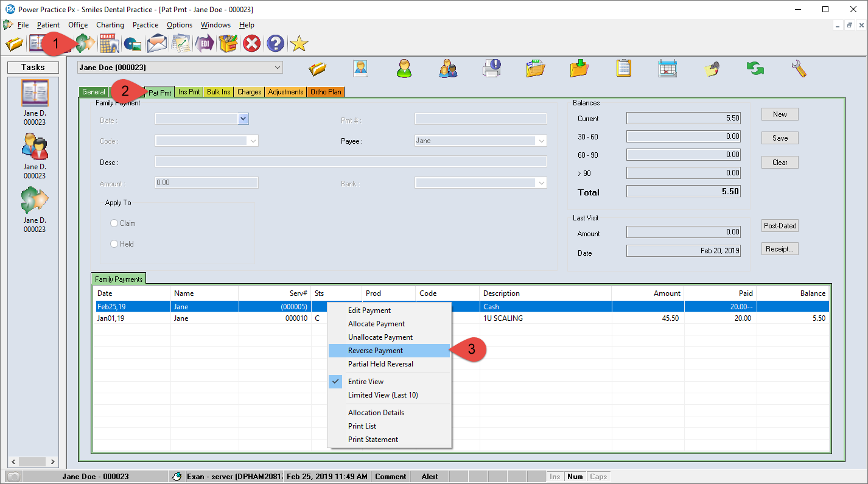Choose Unallocate Payment from context menu

point(390,337)
